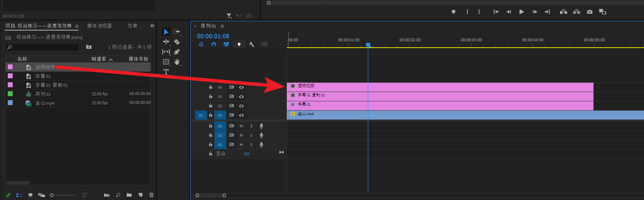
Task: Click the Lift button in Program monitor
Action: click(x=563, y=12)
